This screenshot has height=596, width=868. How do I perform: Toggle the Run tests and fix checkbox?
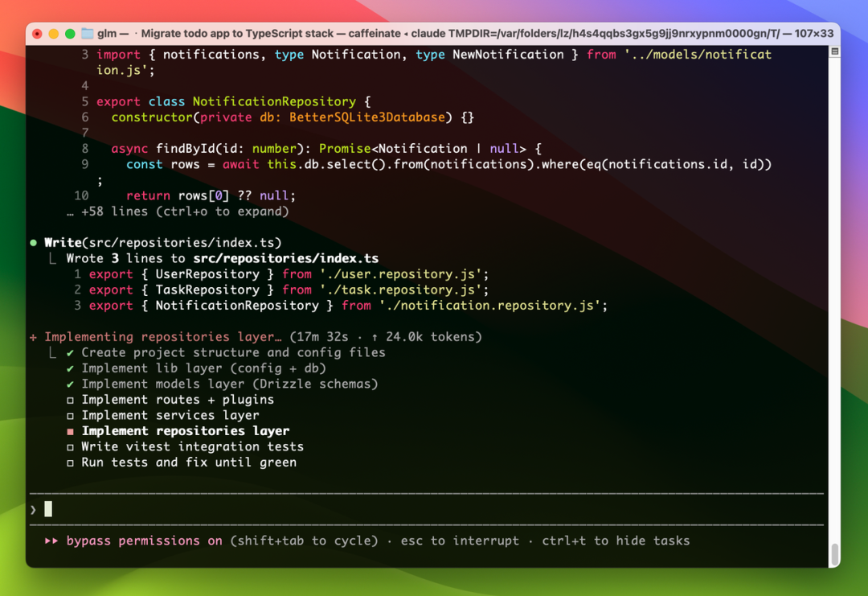(x=70, y=462)
